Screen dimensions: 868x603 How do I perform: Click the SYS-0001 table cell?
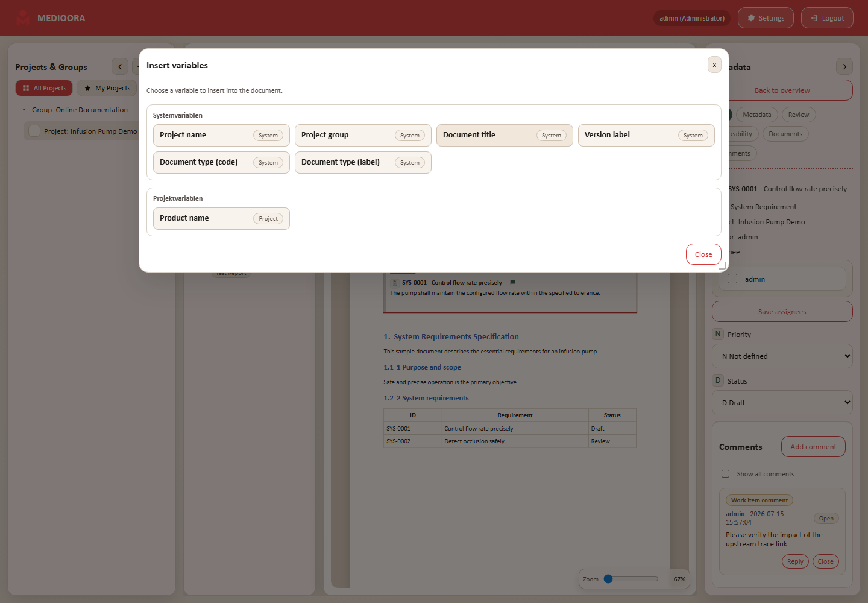(413, 428)
